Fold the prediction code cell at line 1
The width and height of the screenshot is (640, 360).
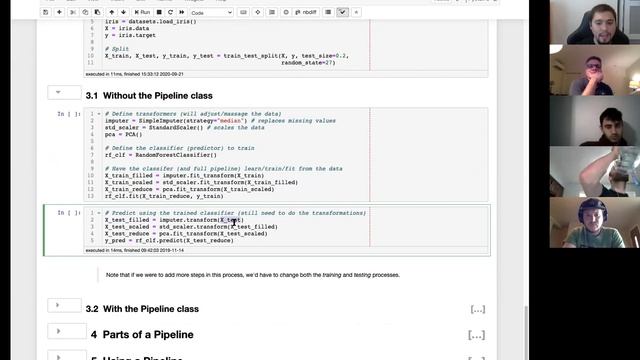(99, 213)
